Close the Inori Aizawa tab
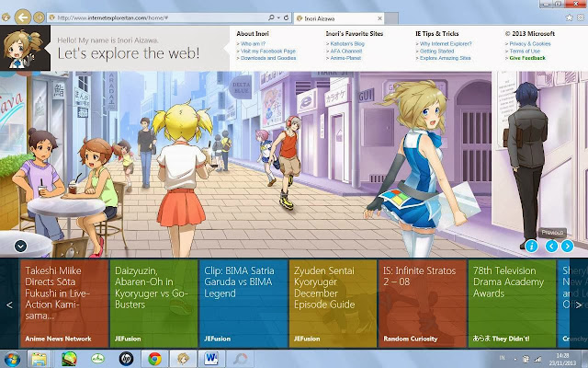 (x=379, y=18)
